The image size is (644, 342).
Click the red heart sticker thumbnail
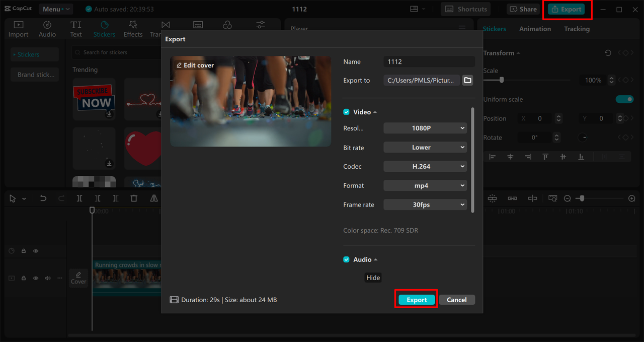143,149
